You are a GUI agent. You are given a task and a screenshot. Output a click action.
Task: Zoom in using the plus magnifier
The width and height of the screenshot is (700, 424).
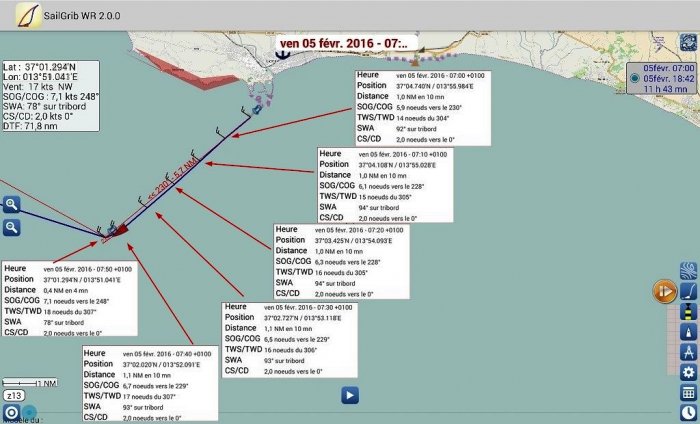tap(12, 205)
